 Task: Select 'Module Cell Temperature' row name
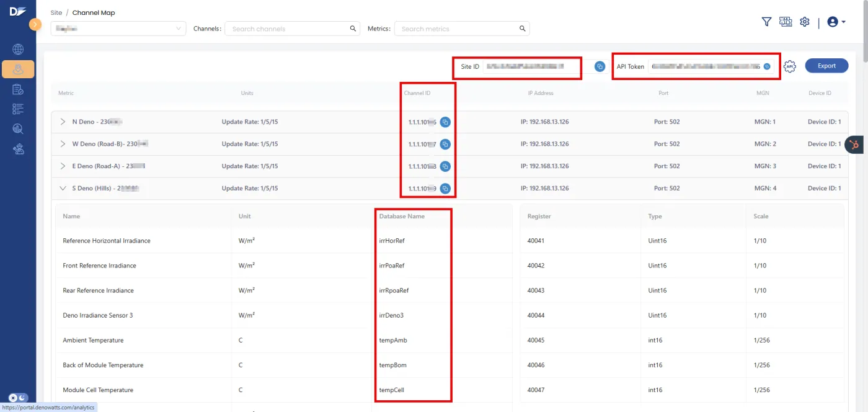point(98,390)
